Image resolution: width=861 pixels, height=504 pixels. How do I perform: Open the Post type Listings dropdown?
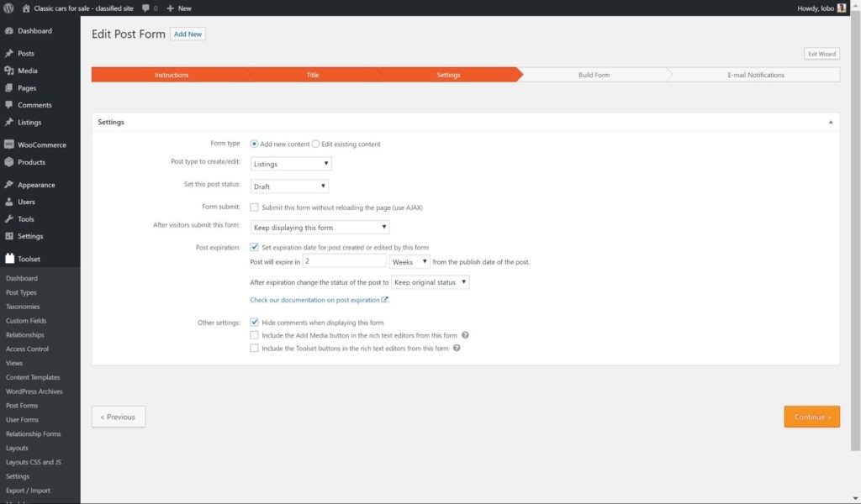tap(291, 164)
